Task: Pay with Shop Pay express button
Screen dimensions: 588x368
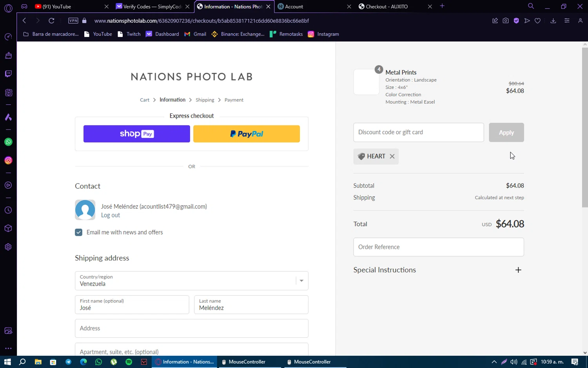Action: pos(137,134)
